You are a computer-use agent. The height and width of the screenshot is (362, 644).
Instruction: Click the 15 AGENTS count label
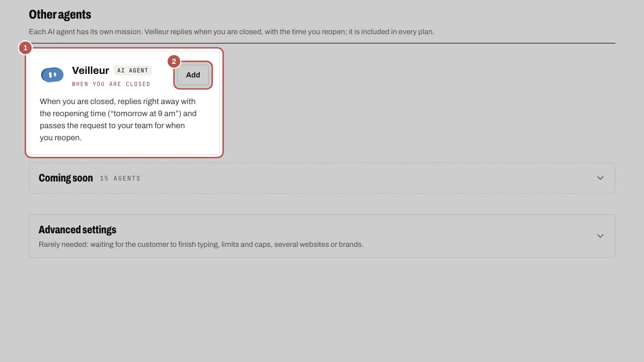(120, 178)
